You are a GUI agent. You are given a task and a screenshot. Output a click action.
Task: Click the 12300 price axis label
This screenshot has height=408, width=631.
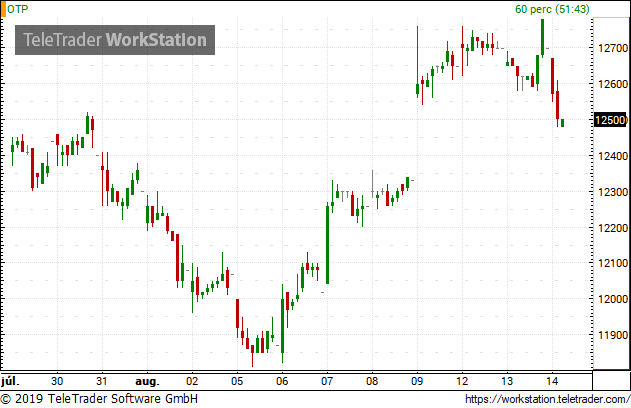[x=613, y=192]
